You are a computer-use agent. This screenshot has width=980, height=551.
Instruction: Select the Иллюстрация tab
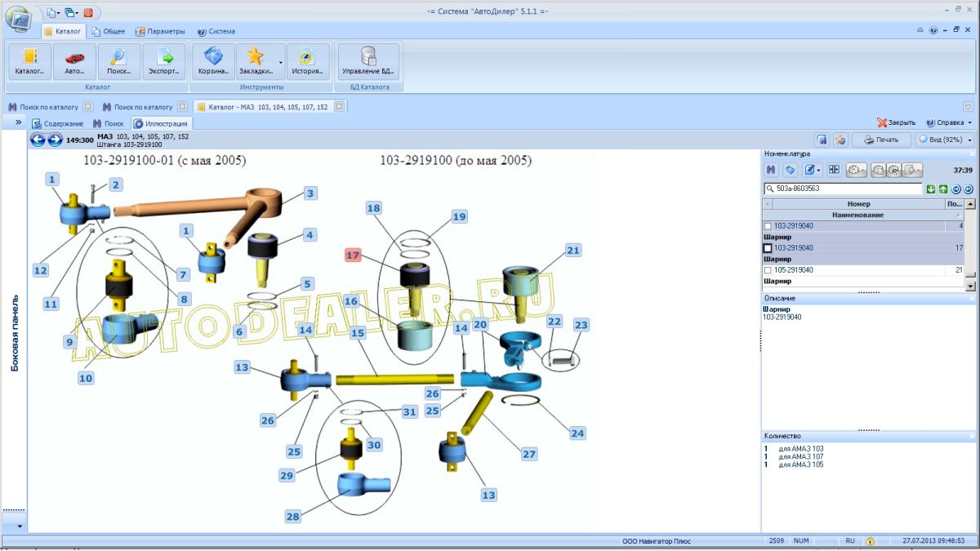coord(161,123)
